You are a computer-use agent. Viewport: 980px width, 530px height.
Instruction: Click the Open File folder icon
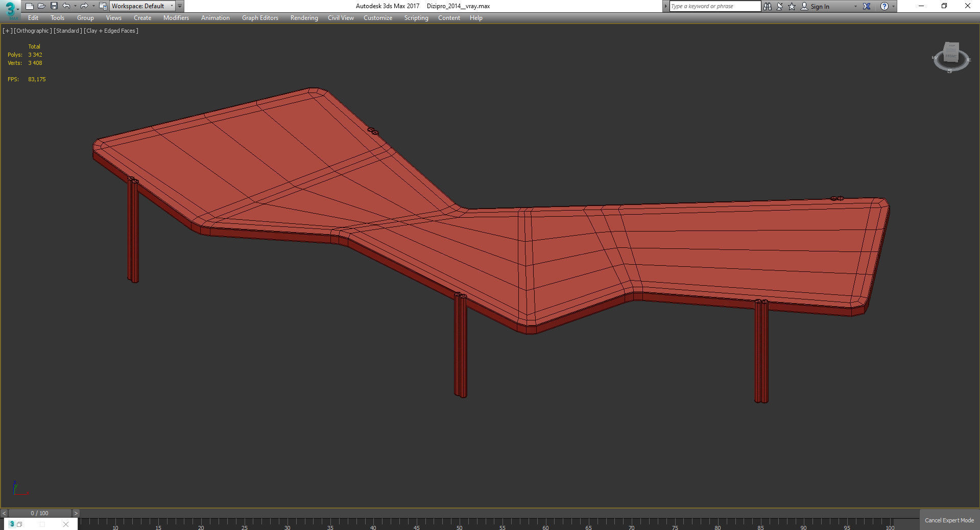41,6
